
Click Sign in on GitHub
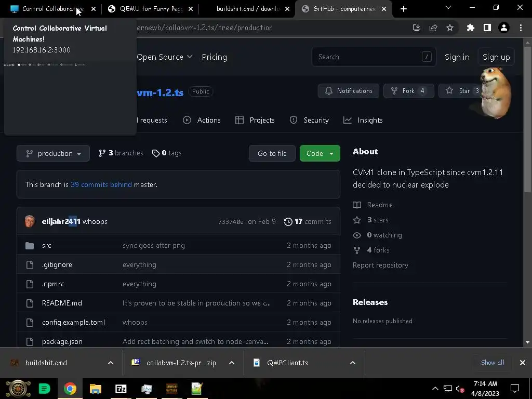pos(457,57)
